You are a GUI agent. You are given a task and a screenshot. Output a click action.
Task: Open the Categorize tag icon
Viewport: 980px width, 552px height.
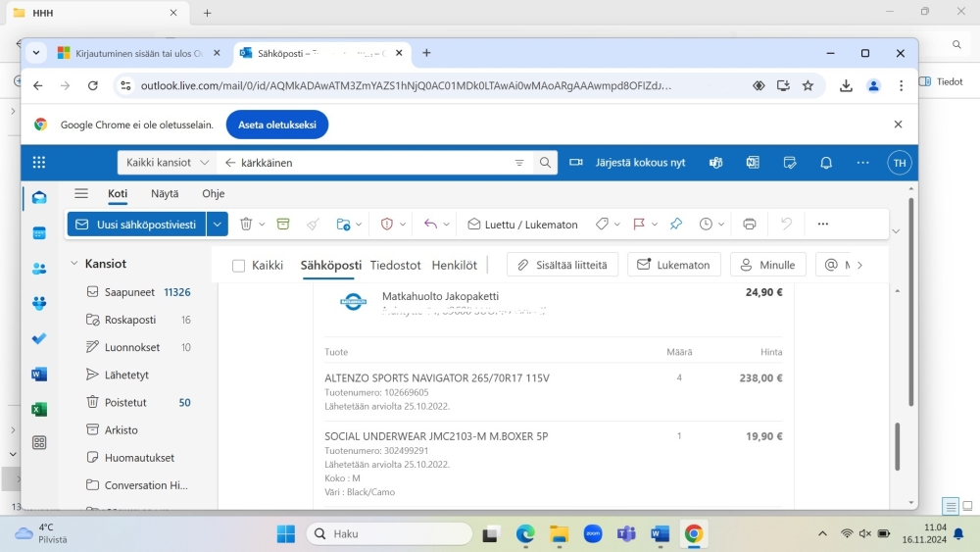pyautogui.click(x=602, y=224)
